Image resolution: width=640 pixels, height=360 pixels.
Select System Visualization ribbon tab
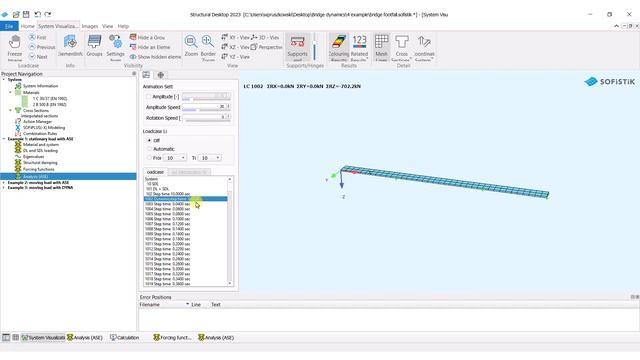(x=58, y=26)
